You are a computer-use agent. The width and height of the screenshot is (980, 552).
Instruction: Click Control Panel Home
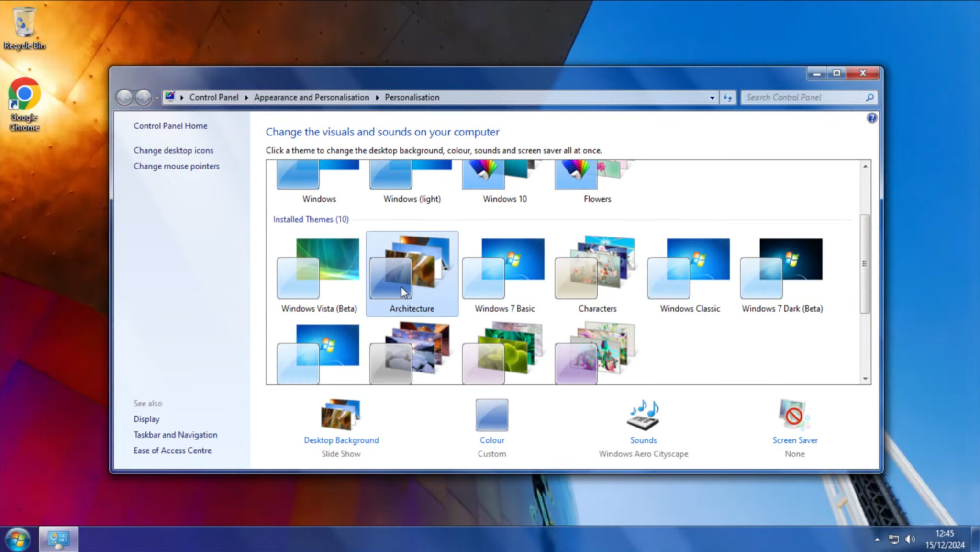170,125
